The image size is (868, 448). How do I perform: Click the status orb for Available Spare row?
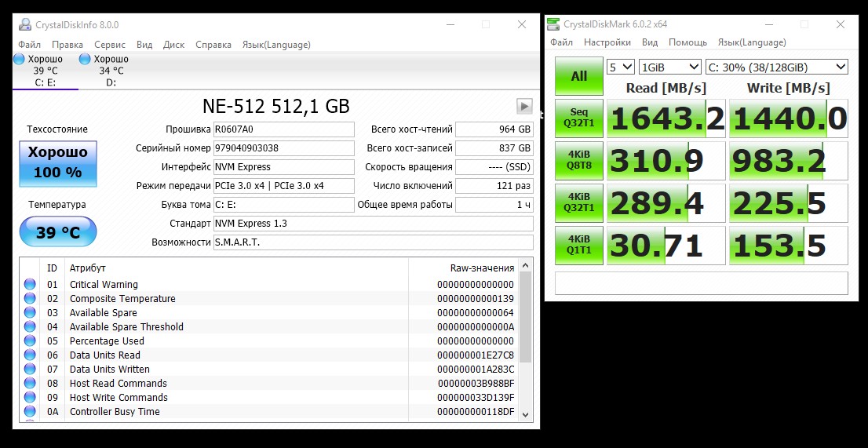(30, 312)
